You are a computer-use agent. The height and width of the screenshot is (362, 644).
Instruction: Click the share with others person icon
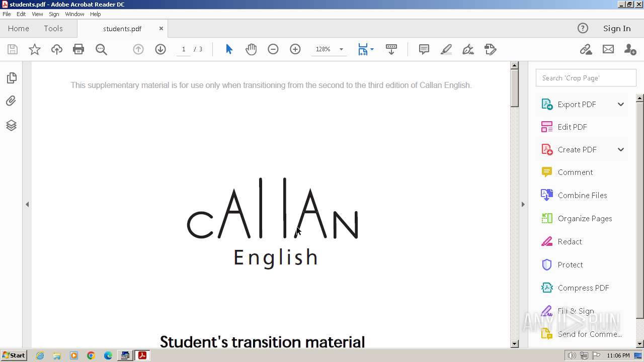tap(630, 49)
